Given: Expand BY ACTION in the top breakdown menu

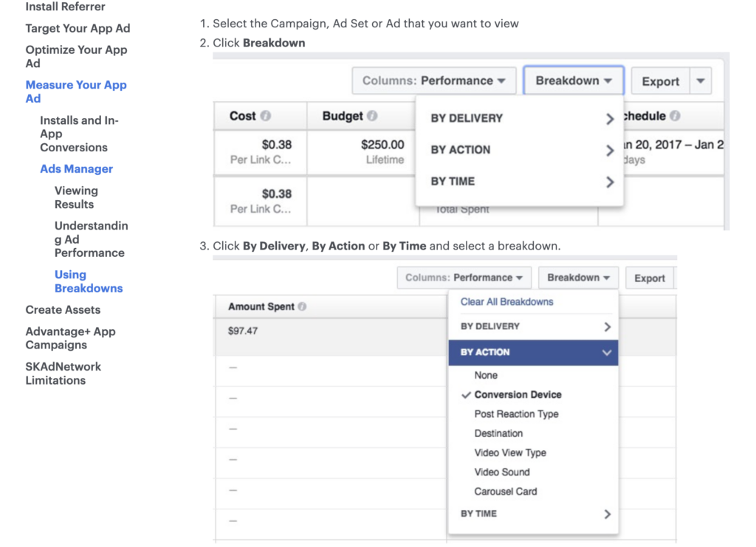Looking at the screenshot, I should (520, 150).
